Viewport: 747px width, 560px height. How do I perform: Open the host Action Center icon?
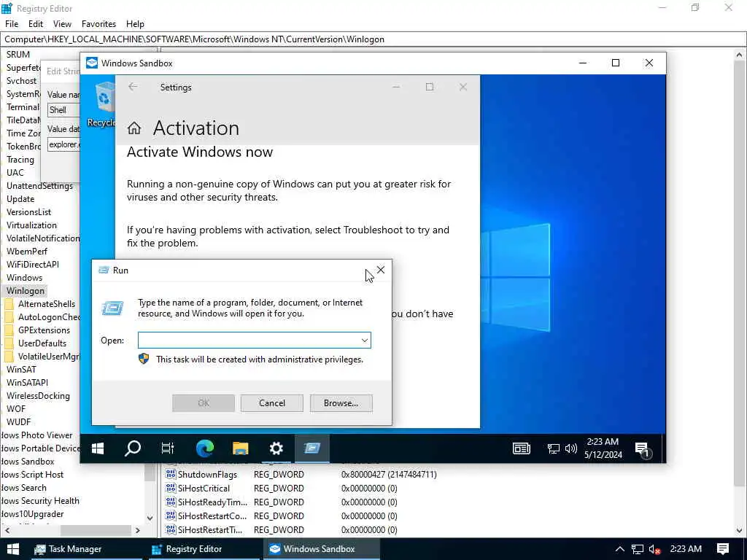point(723,549)
